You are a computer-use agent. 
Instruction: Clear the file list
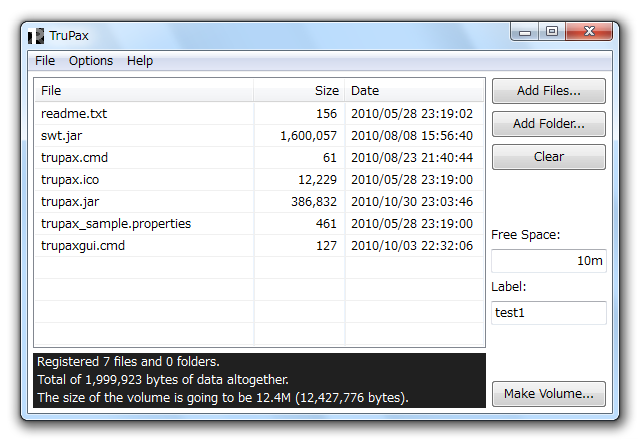click(549, 157)
